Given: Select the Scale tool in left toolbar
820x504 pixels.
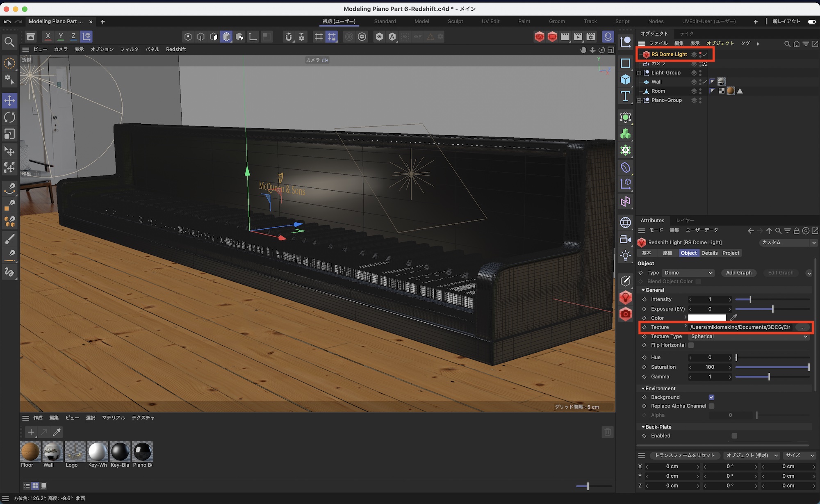Looking at the screenshot, I should click(x=9, y=134).
